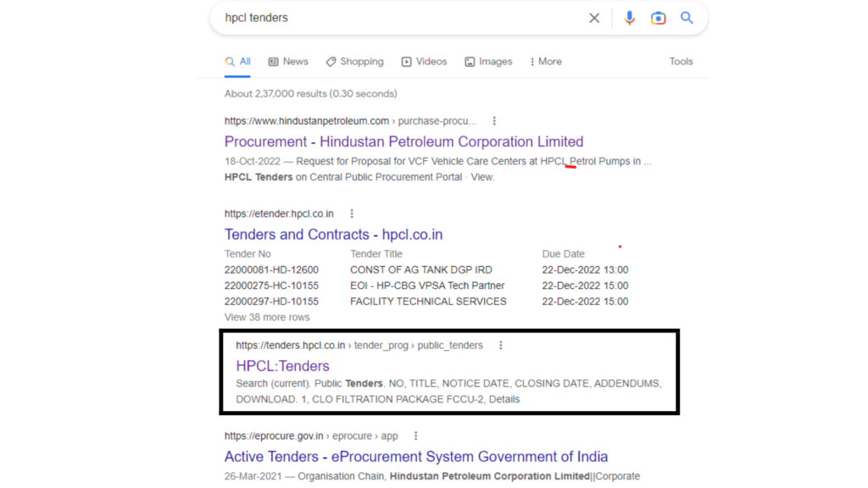Expand the More search categories menu
This screenshot has height=488, width=868.
(x=545, y=62)
